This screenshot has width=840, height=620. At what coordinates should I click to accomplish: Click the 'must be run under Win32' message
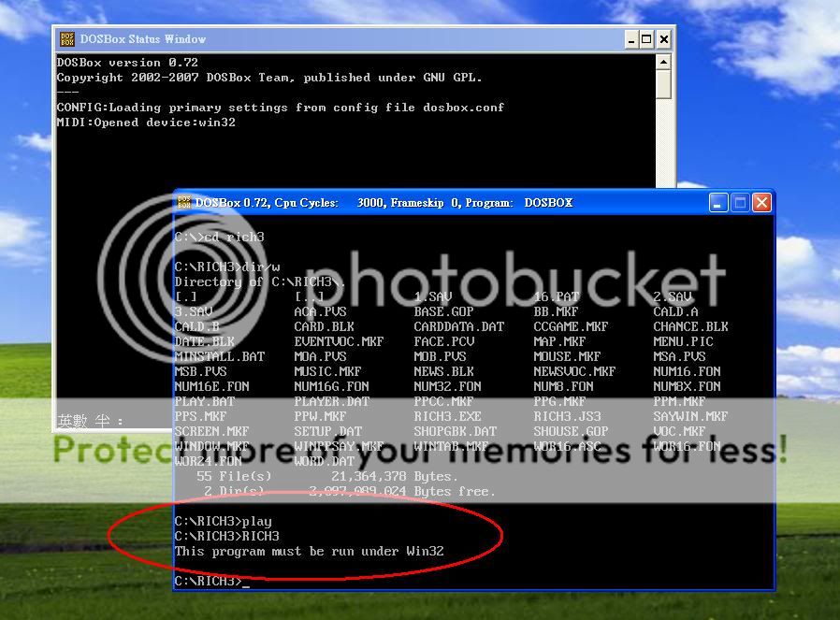(x=309, y=551)
